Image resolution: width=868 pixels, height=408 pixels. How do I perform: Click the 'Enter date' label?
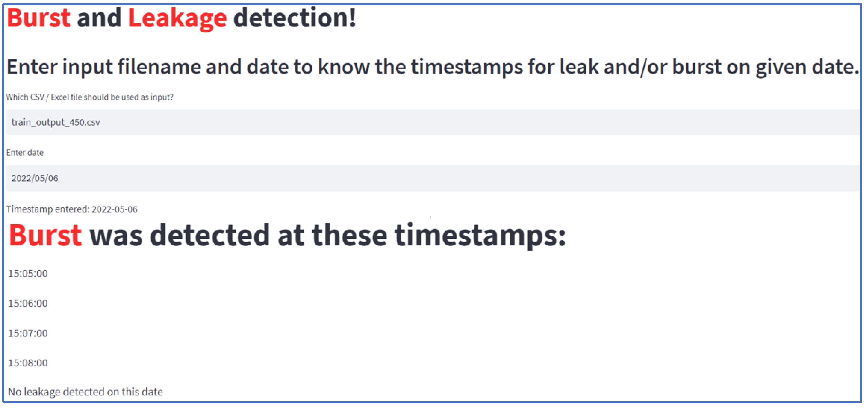coord(25,152)
